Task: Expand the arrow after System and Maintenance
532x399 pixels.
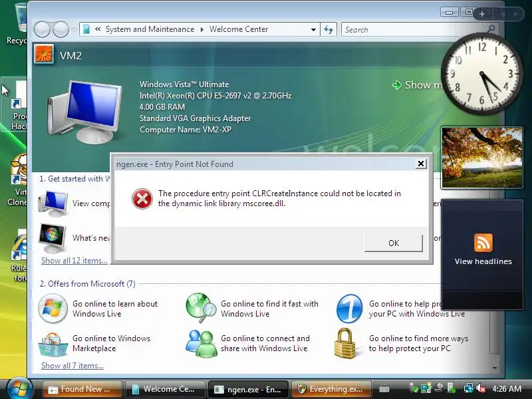Action: [202, 29]
